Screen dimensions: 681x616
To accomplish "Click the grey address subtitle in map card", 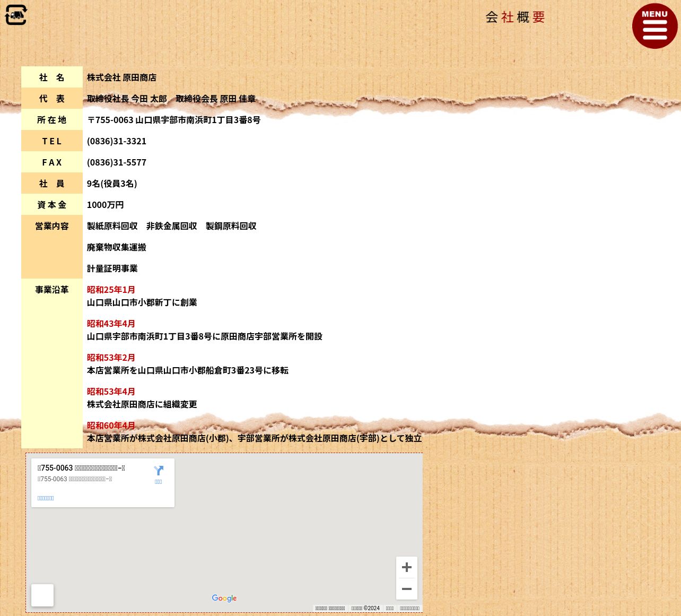I will (75, 479).
